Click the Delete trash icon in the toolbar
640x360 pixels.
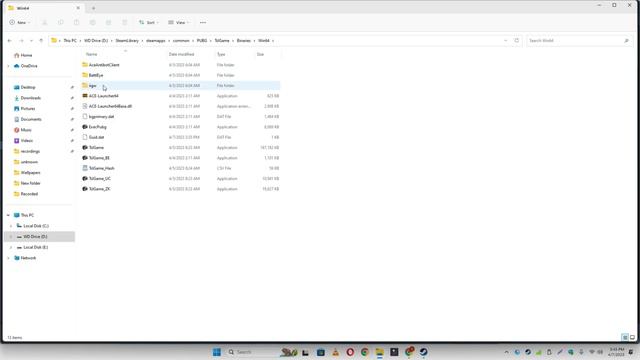(x=125, y=22)
